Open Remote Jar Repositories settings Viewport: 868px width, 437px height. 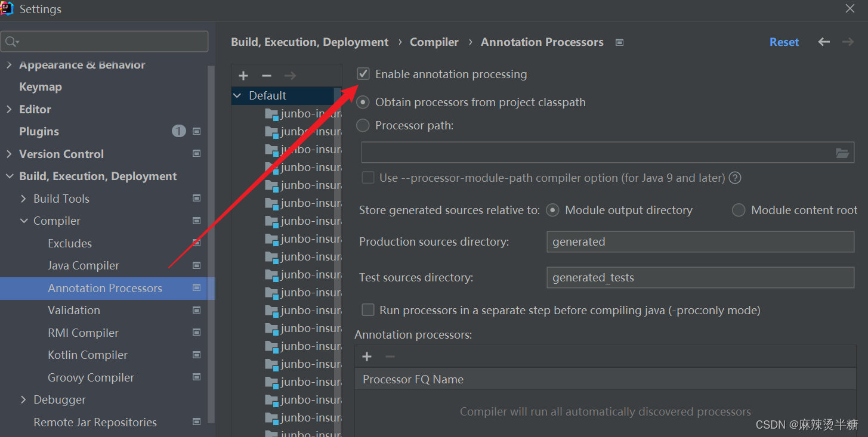pos(95,422)
